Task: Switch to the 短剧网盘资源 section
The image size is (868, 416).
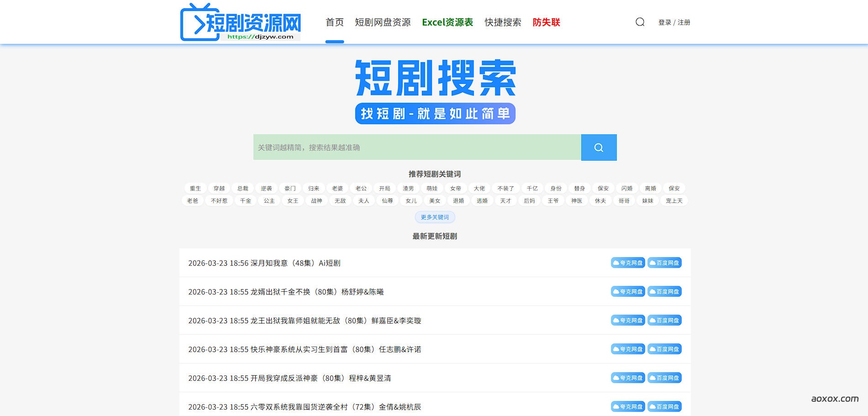Action: point(383,22)
